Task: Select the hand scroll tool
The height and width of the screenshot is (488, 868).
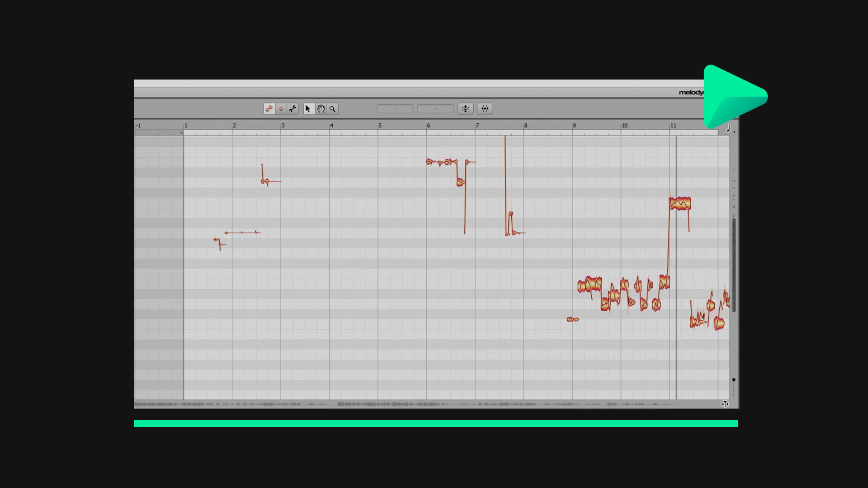Action: [x=321, y=108]
